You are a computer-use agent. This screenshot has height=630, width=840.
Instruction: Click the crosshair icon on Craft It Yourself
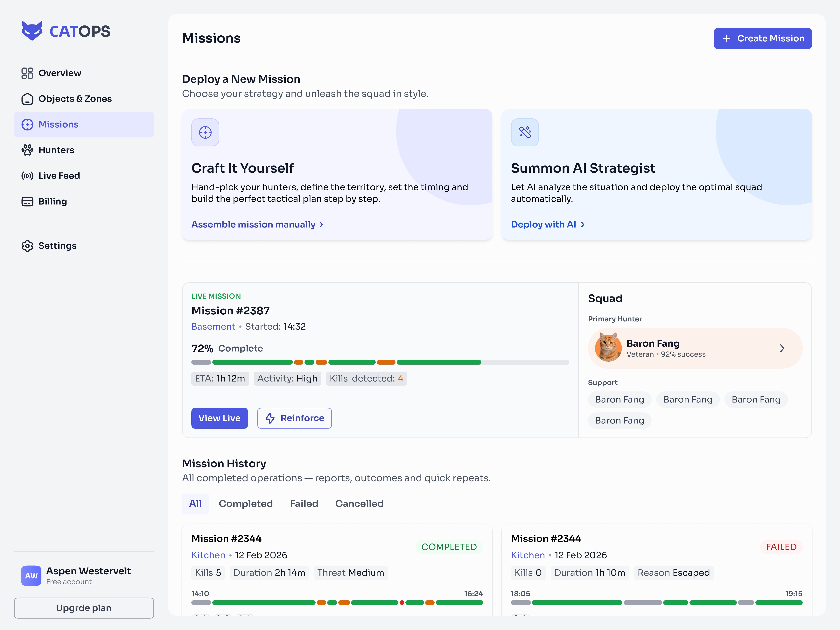click(x=205, y=132)
